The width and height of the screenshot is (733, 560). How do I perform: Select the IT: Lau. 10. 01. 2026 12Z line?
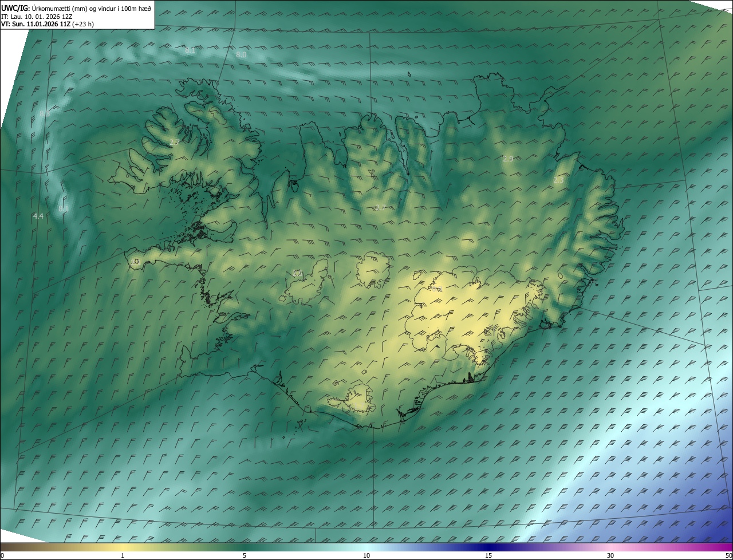[37, 16]
